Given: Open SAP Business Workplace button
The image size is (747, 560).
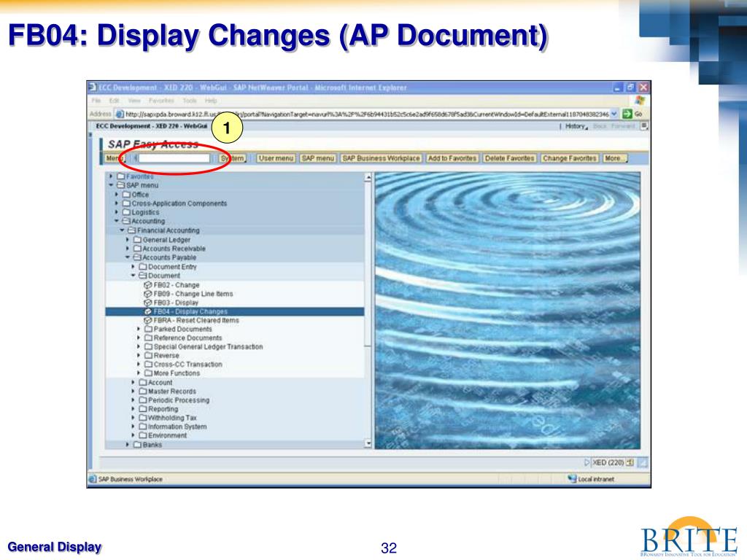Looking at the screenshot, I should tap(381, 158).
